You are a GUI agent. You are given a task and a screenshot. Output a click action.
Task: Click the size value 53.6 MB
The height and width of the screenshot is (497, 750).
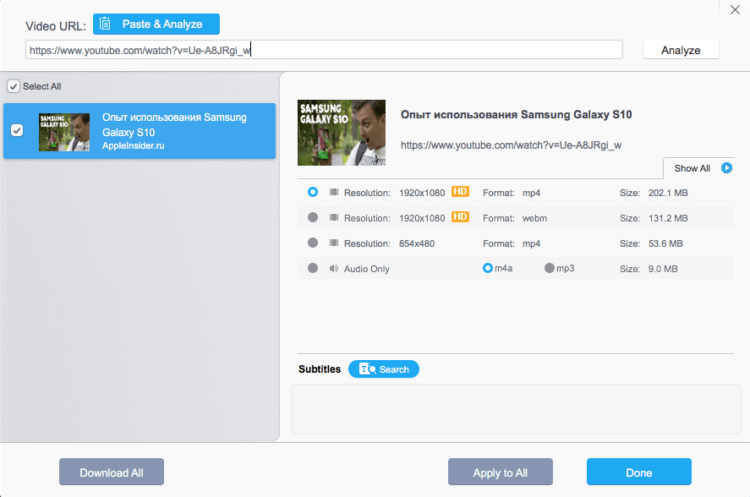pyautogui.click(x=665, y=243)
